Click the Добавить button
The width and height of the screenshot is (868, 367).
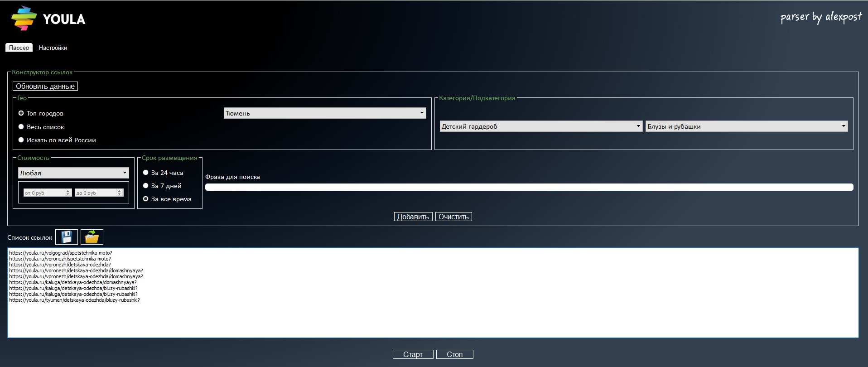coord(413,217)
